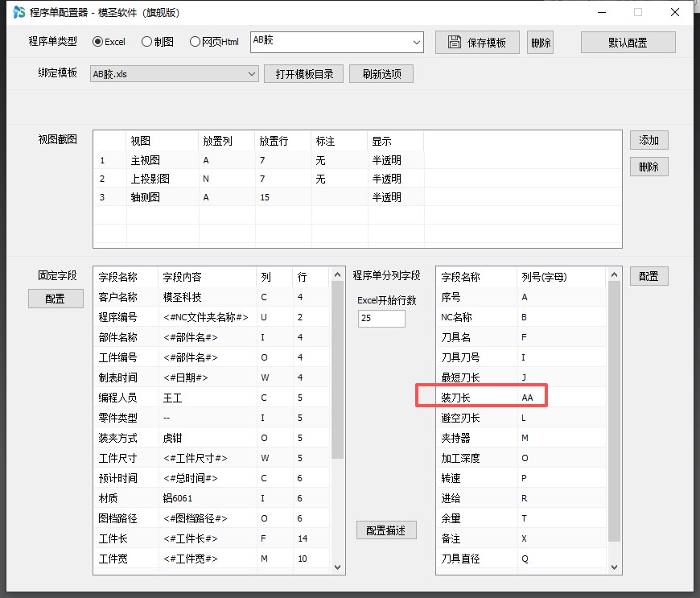700x598 pixels.
Task: Click the AA column letter cell
Action: point(562,398)
